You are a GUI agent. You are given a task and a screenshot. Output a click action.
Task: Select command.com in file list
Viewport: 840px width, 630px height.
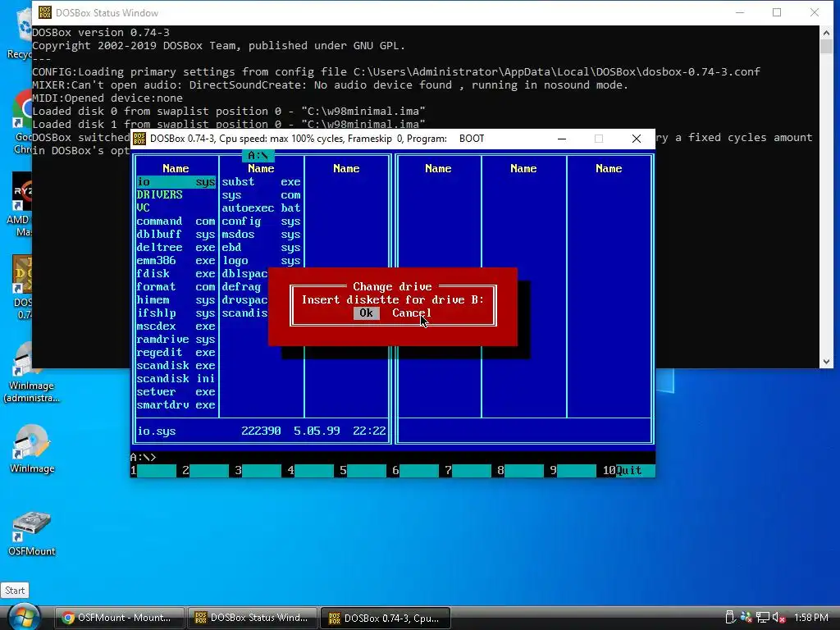[176, 221]
